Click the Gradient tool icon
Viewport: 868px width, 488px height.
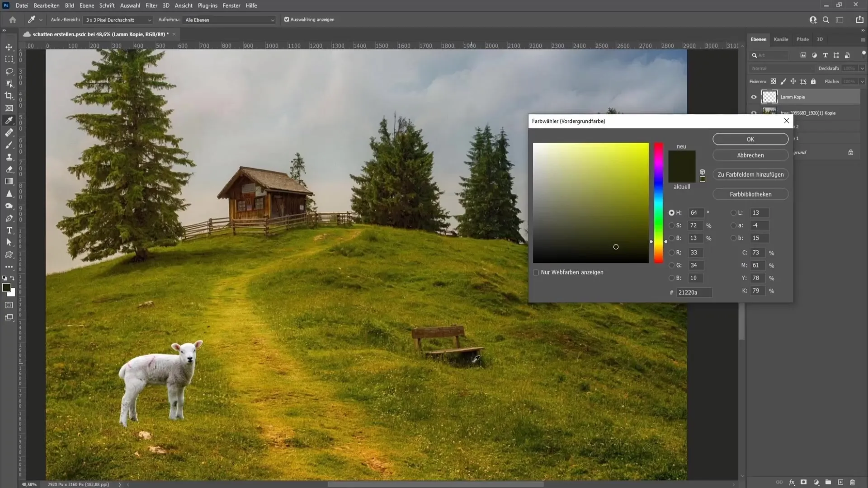click(x=9, y=183)
